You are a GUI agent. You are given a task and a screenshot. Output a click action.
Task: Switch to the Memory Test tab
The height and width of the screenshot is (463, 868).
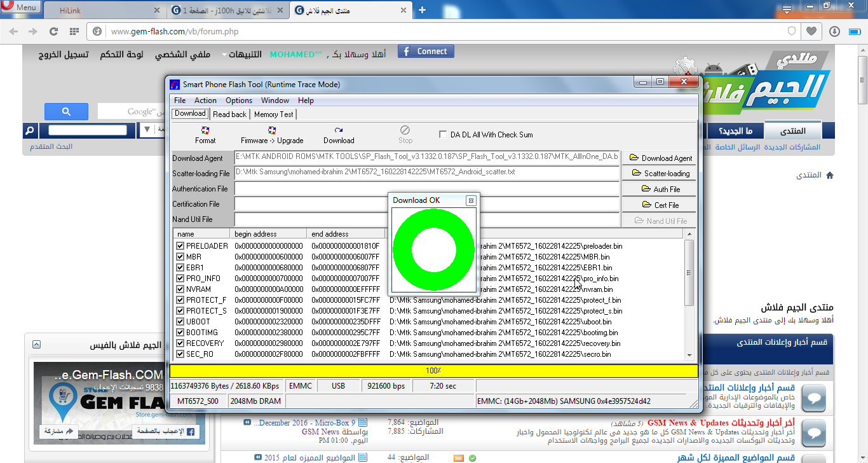(x=274, y=114)
